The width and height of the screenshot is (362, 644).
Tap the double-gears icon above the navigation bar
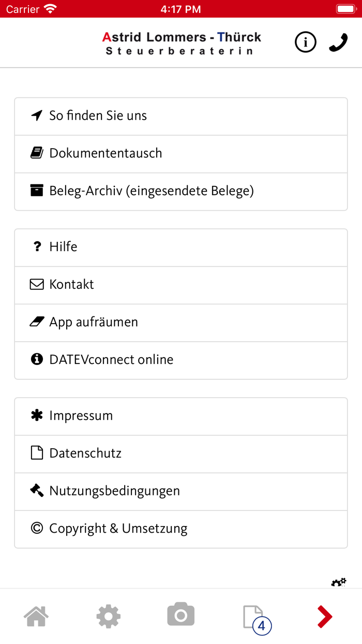(x=339, y=582)
